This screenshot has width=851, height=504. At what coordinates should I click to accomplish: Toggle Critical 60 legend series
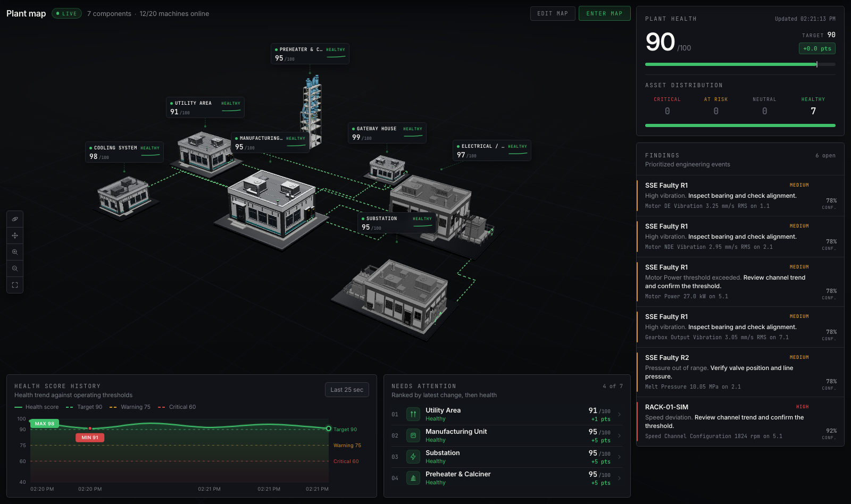pyautogui.click(x=177, y=407)
